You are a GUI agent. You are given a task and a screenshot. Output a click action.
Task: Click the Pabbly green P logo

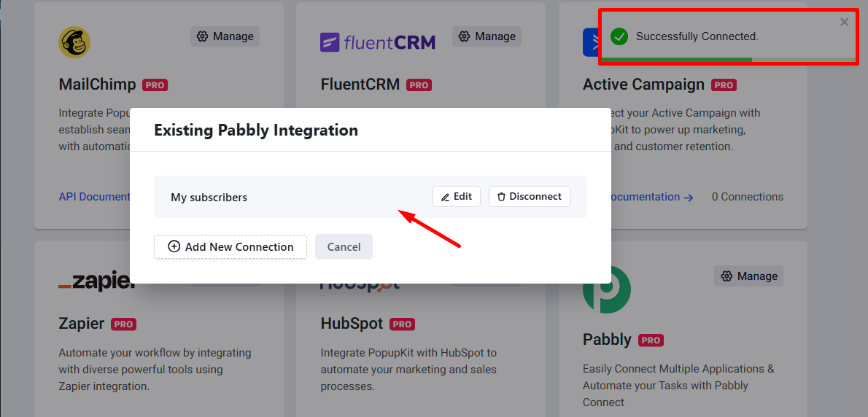tap(607, 289)
